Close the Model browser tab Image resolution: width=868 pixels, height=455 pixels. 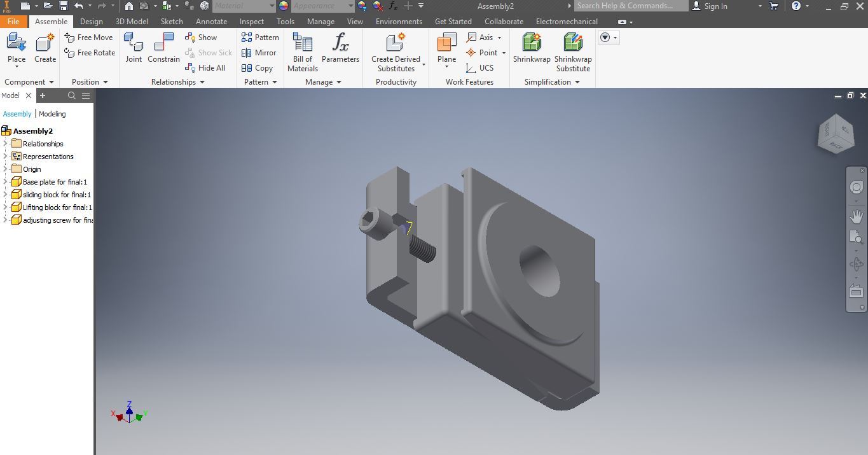click(29, 95)
